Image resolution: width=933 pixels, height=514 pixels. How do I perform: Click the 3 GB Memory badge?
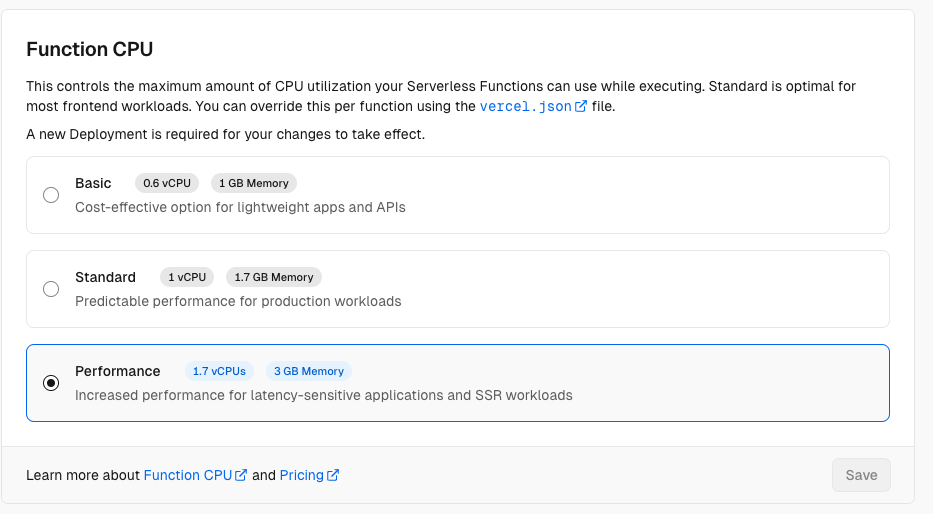coord(309,371)
